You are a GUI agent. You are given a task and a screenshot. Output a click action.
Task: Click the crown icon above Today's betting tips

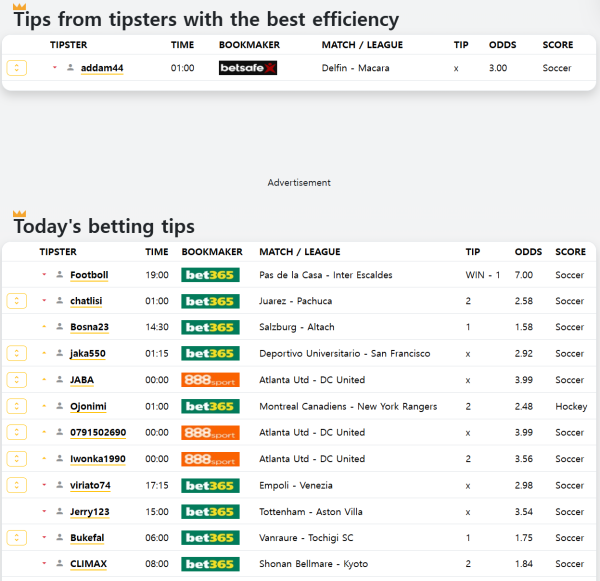(19, 214)
